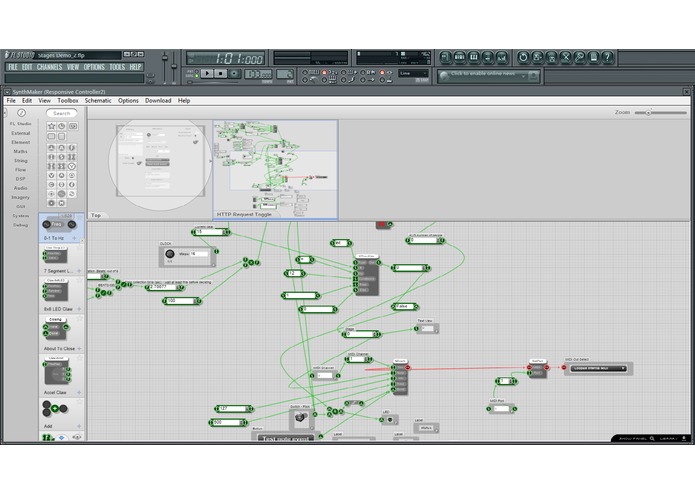Click the FL Studio record button
Screen dimensions: 695x494
coord(234,74)
